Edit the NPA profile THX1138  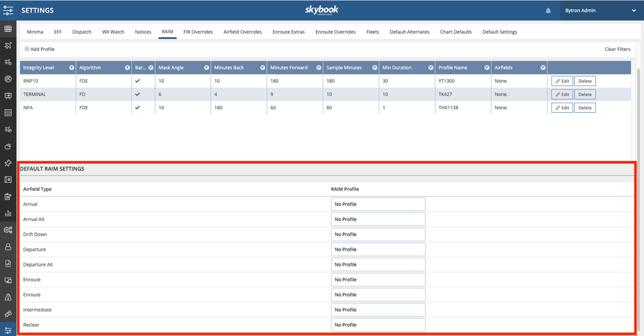click(562, 108)
